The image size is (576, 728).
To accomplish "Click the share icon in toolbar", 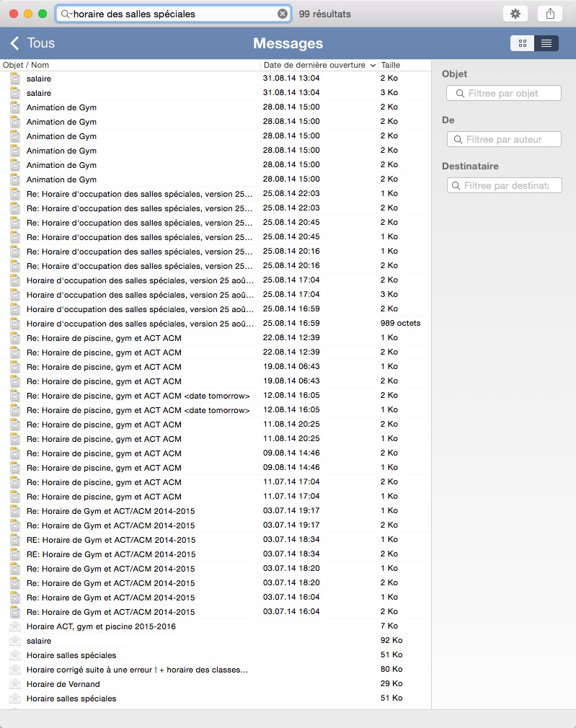I will 551,14.
